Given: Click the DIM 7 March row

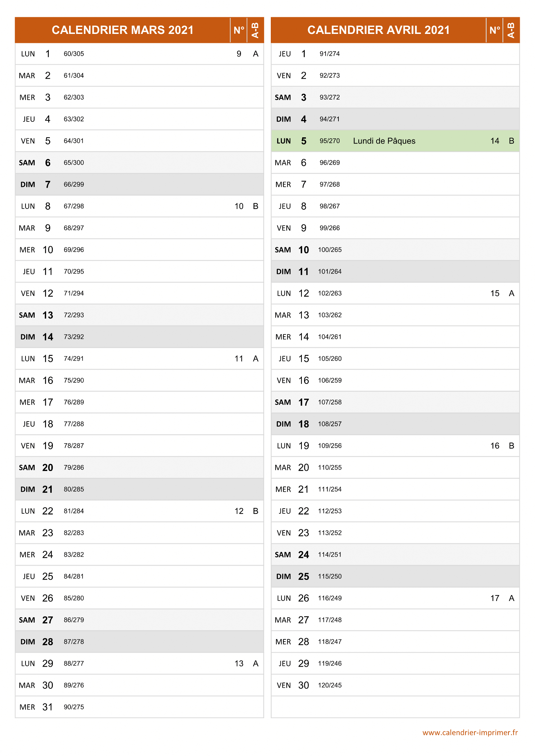Looking at the screenshot, I should click(140, 185).
